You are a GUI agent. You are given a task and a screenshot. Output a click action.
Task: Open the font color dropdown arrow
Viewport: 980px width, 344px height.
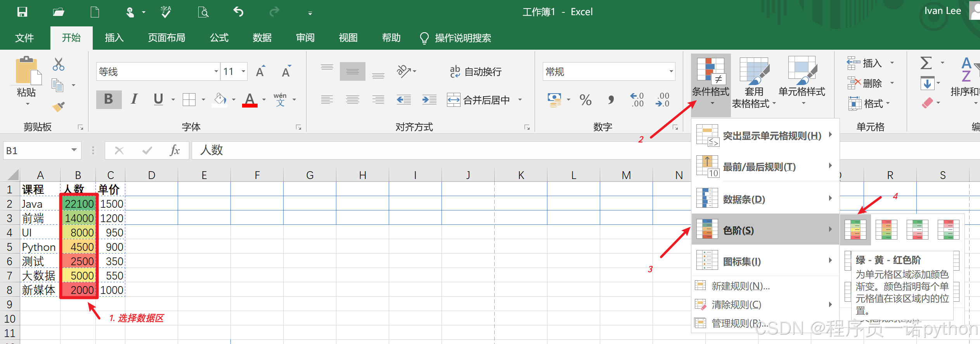[264, 100]
